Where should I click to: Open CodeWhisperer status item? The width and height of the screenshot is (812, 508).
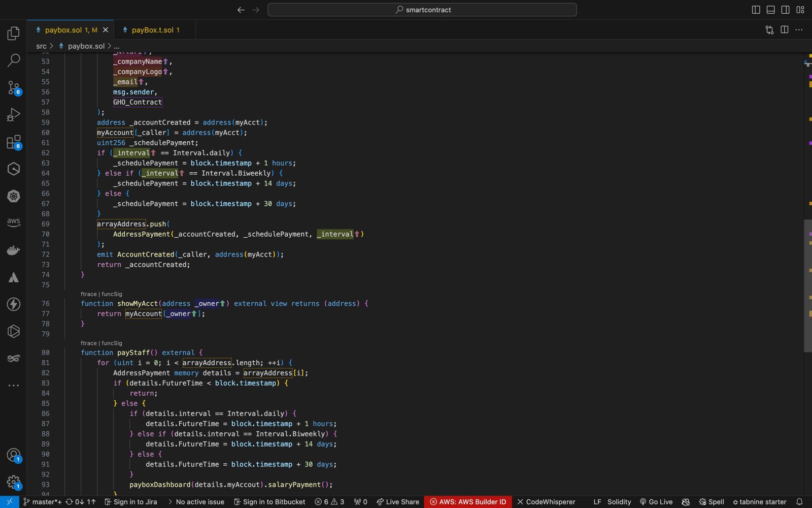(546, 502)
